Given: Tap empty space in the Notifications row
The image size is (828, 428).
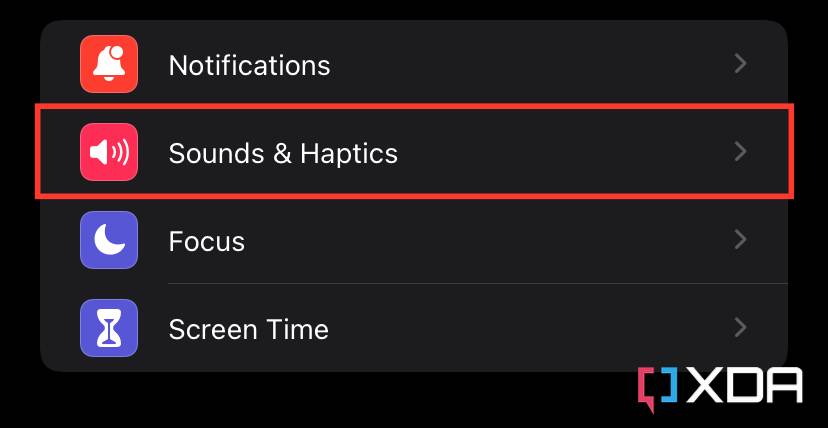Looking at the screenshot, I should coord(530,65).
